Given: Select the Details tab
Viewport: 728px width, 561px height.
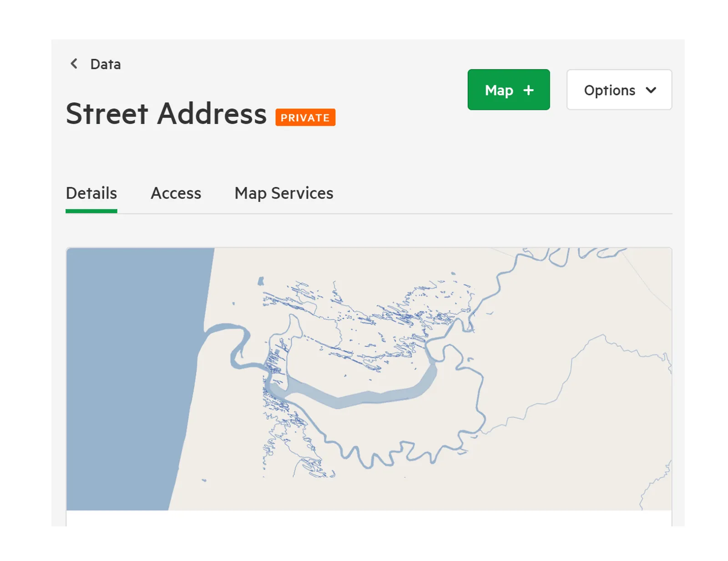Looking at the screenshot, I should tap(91, 193).
